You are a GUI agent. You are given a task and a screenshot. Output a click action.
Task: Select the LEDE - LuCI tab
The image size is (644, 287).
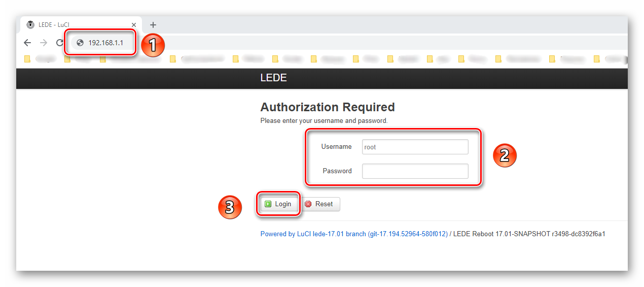pyautogui.click(x=76, y=25)
